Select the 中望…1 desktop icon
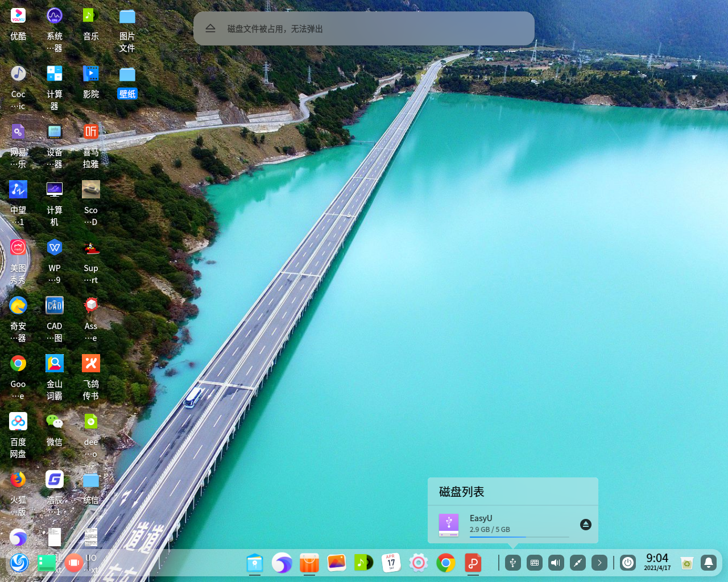The image size is (728, 582). [18, 190]
